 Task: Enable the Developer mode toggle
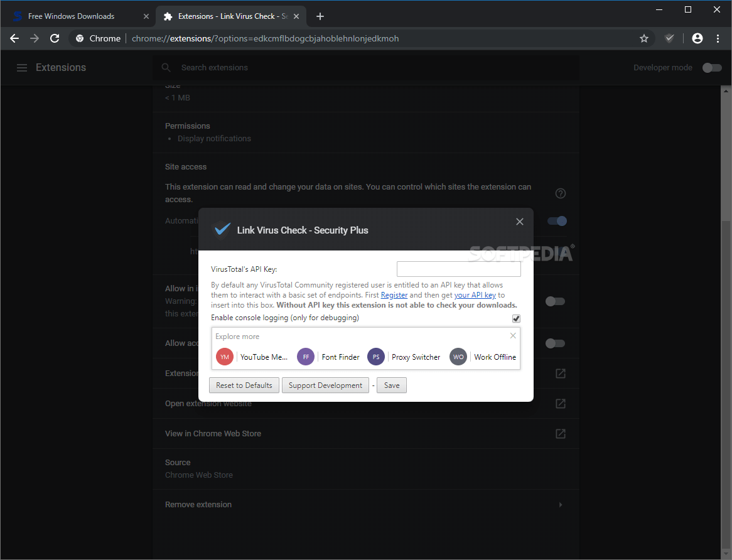[x=712, y=67]
